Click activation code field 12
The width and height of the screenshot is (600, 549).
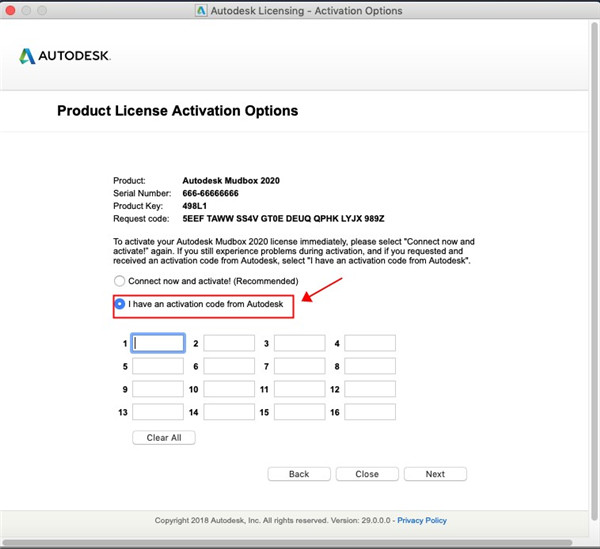(370, 389)
